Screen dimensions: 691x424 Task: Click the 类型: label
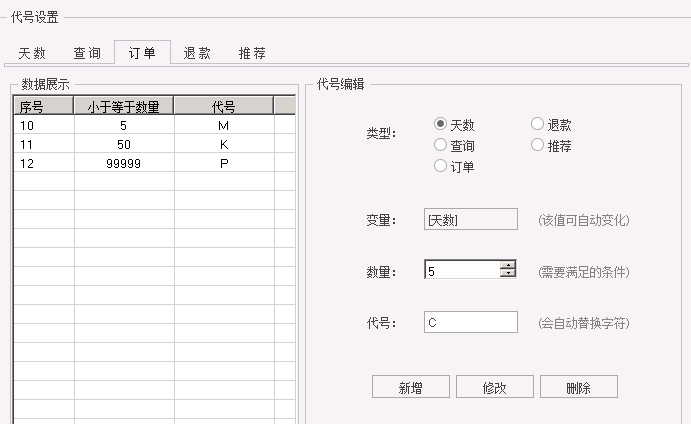point(381,133)
